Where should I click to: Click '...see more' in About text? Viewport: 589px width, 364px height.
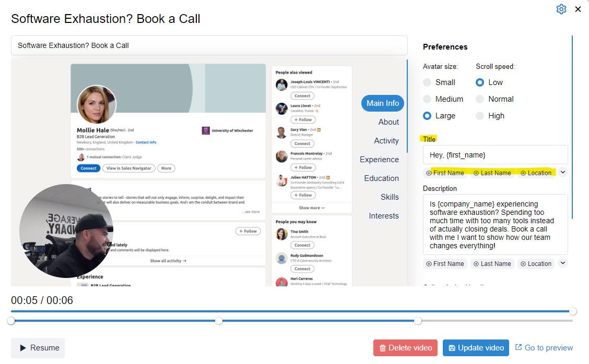[x=251, y=212]
